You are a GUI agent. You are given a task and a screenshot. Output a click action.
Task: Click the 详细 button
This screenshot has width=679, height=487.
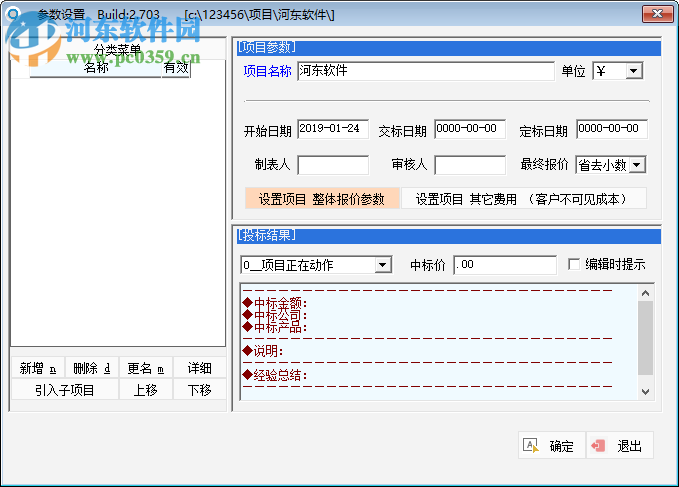pyautogui.click(x=200, y=368)
